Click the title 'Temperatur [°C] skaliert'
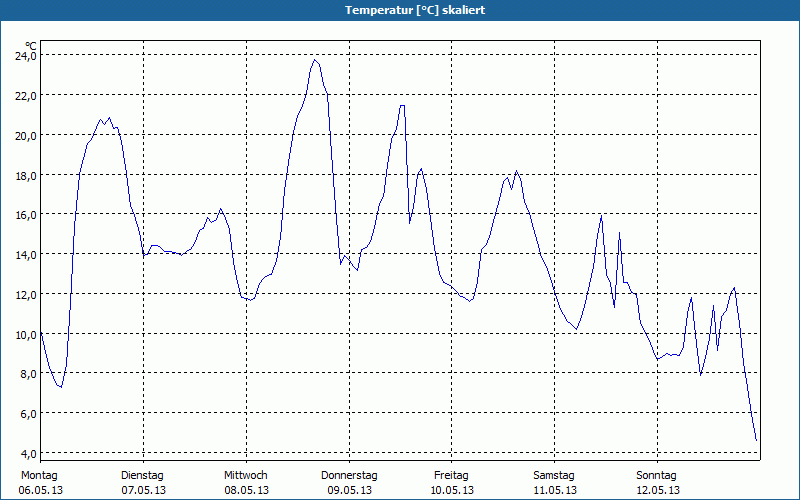This screenshot has height=500, width=800. [415, 10]
